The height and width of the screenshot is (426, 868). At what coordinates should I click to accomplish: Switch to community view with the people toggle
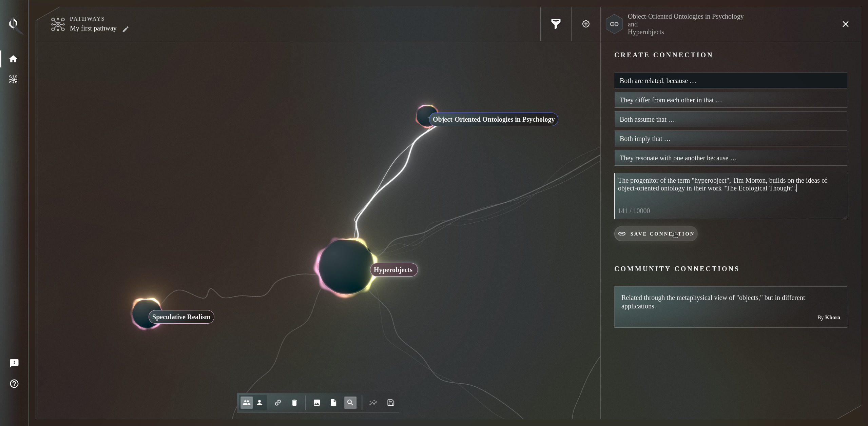pos(247,403)
